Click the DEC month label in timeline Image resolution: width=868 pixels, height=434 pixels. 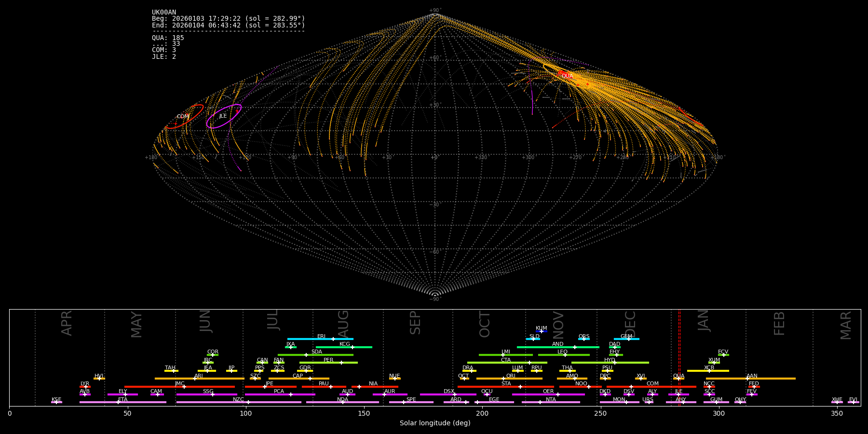630,324
